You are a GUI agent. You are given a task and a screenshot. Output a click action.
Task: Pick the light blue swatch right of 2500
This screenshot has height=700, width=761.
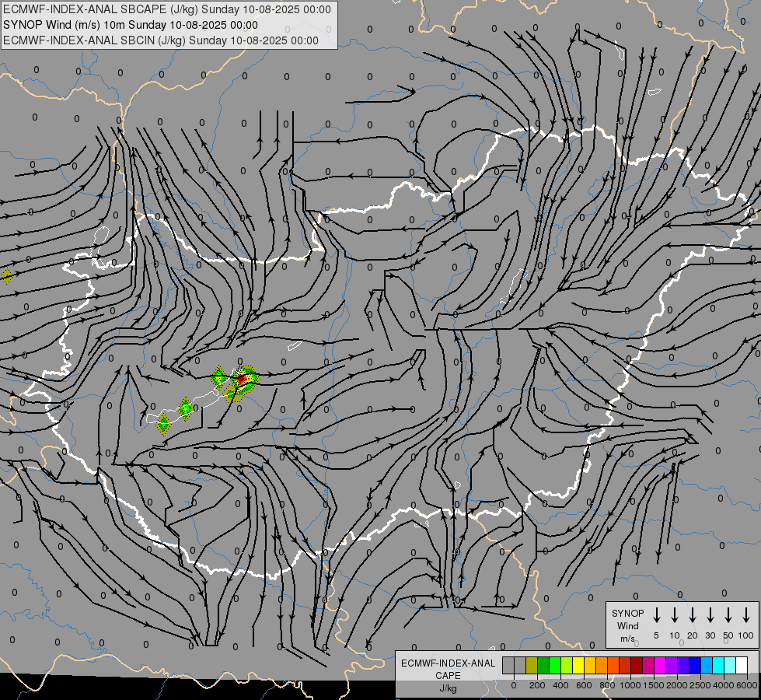[706, 665]
